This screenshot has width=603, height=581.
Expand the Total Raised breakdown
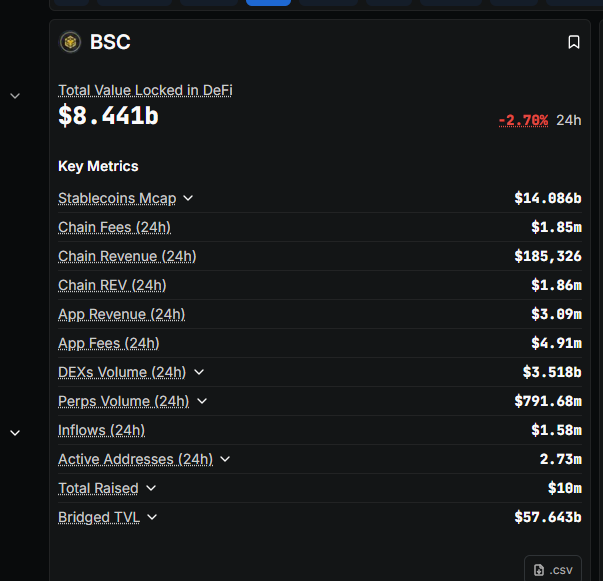[x=151, y=488]
